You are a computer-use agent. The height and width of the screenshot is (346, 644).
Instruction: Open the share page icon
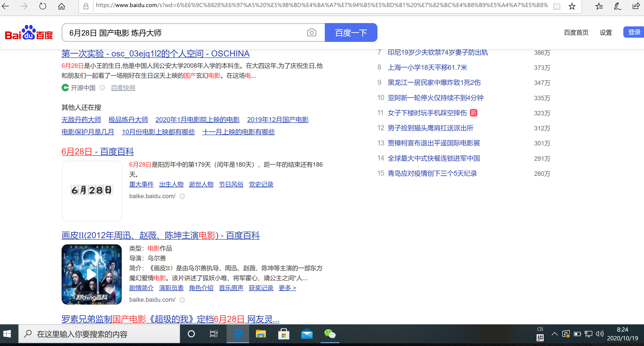click(636, 6)
